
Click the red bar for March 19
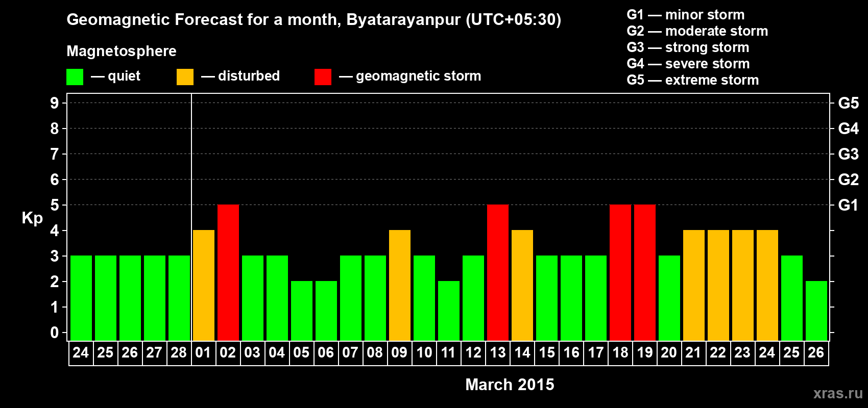[645, 272]
